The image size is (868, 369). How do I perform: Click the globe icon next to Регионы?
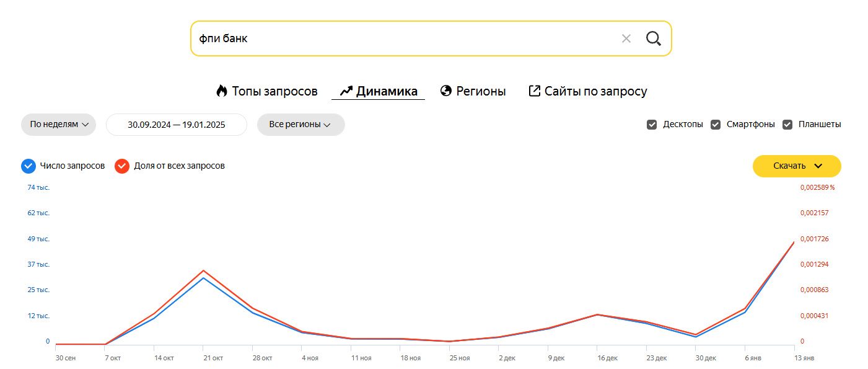(445, 91)
